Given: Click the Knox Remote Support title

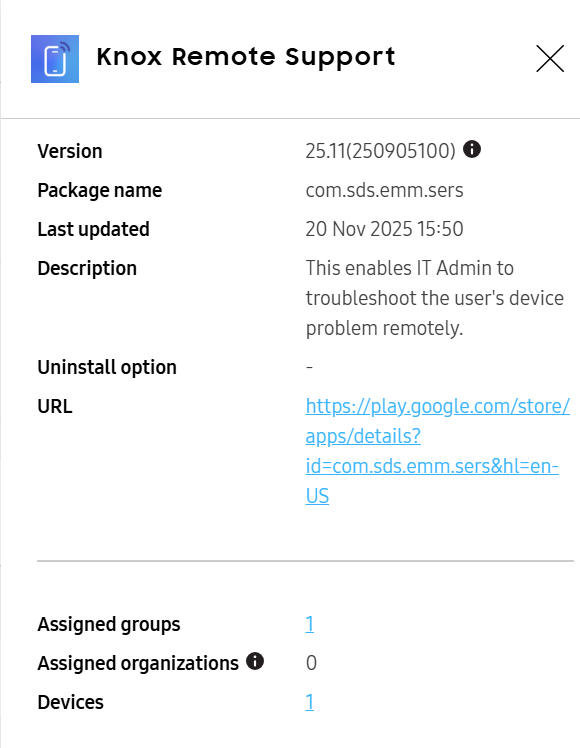Looking at the screenshot, I should pos(246,58).
